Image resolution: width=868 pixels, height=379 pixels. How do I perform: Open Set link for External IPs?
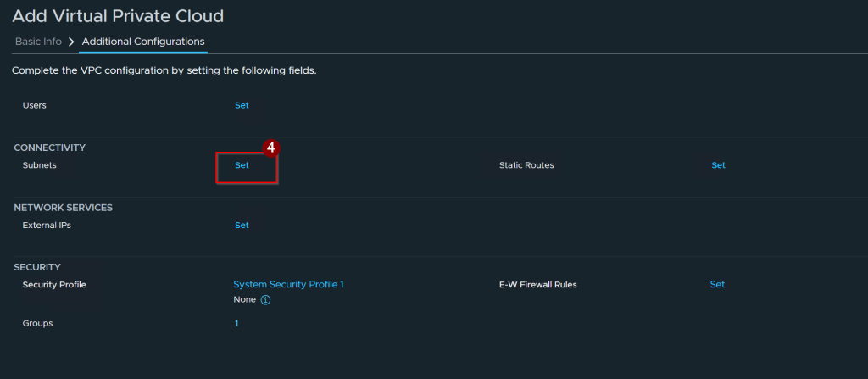tap(242, 225)
